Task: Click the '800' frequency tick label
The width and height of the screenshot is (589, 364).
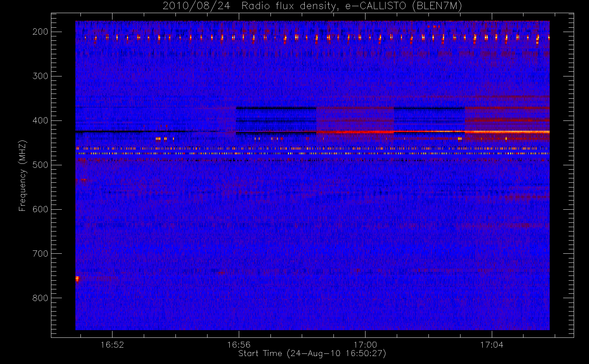Action: [x=40, y=298]
